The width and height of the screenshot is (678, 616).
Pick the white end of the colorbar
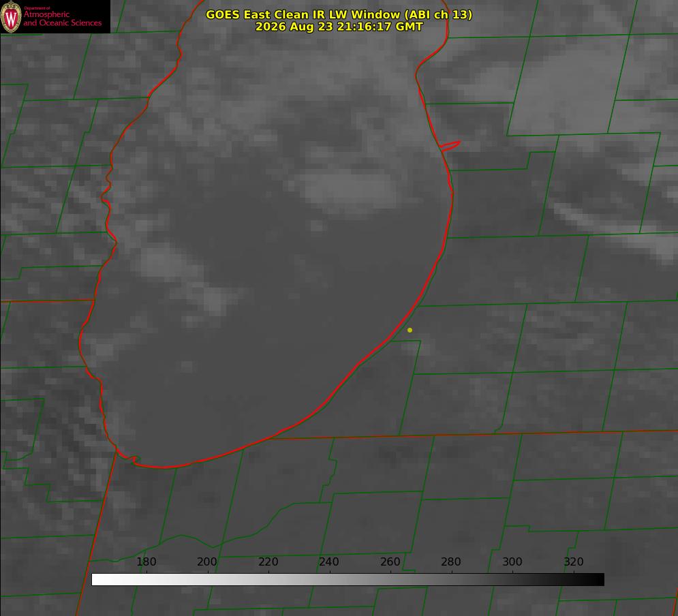tap(96, 580)
